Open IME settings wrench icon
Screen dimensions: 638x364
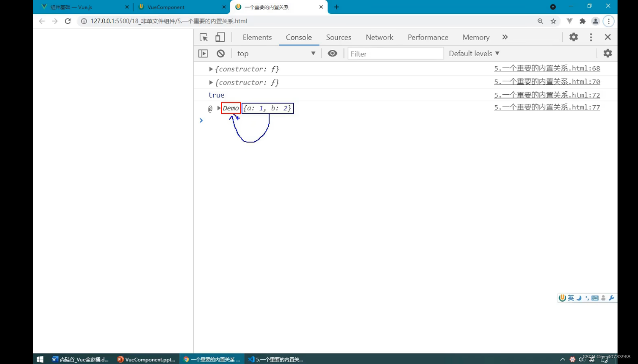pos(611,298)
